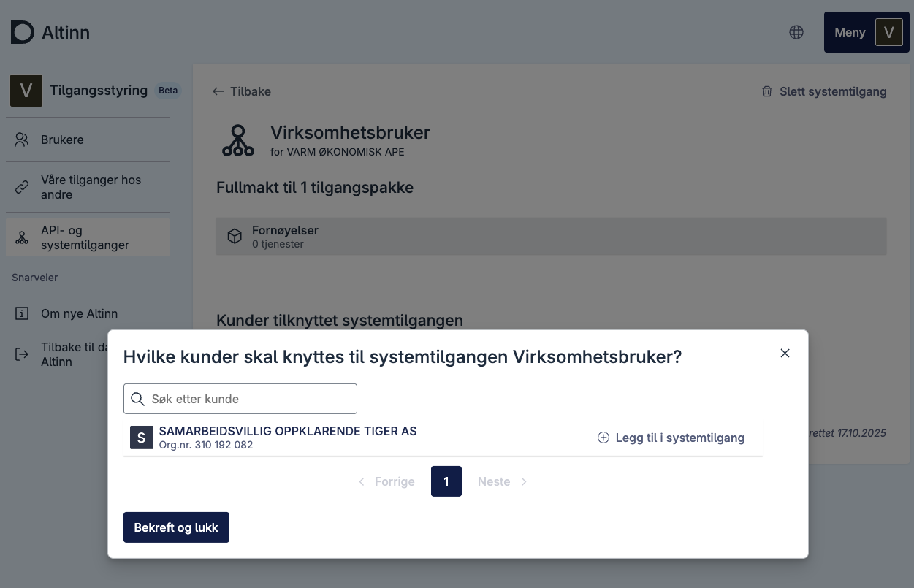Image resolution: width=914 pixels, height=588 pixels.
Task: Click the info icon beside Om nye Altinn
Action: pos(22,313)
